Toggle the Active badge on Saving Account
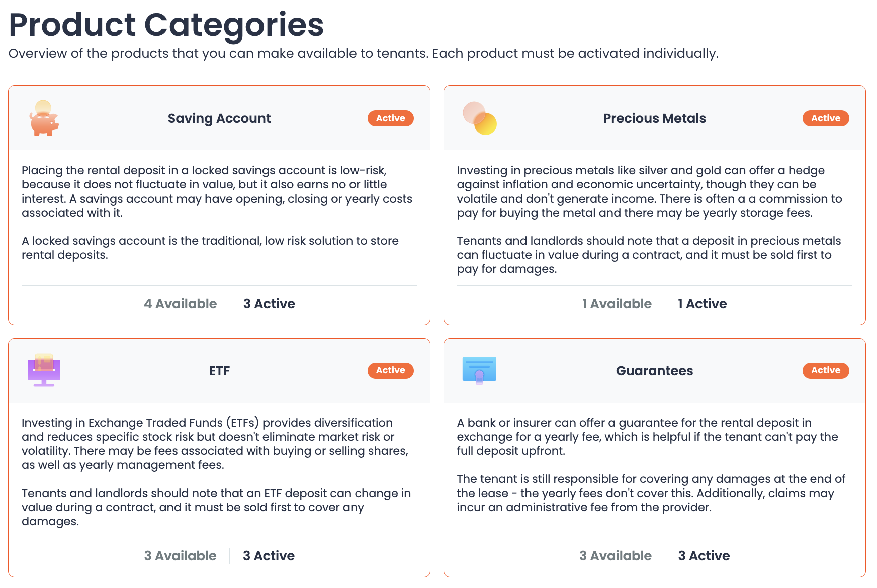The image size is (877, 588). pos(390,118)
